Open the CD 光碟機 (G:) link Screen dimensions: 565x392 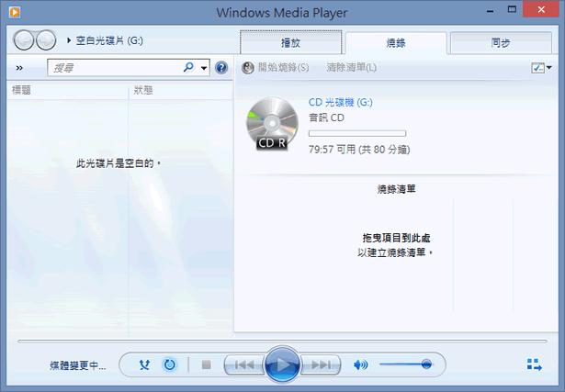point(341,102)
